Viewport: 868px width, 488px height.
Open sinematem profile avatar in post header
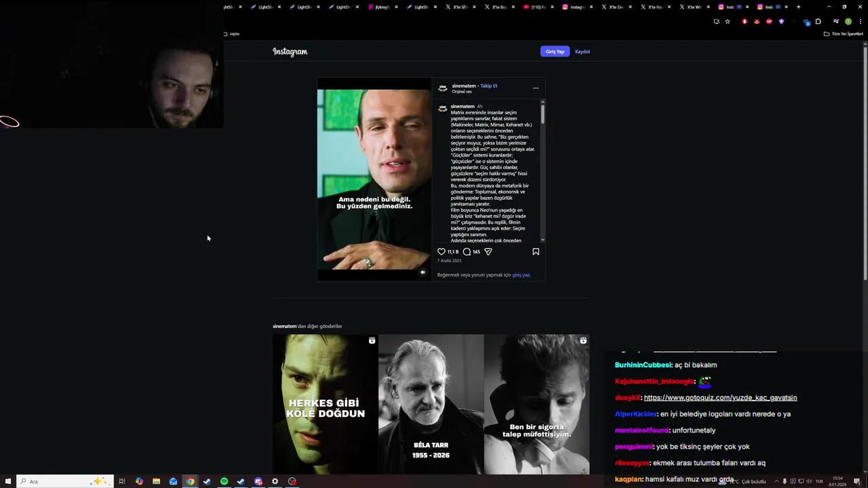[443, 88]
